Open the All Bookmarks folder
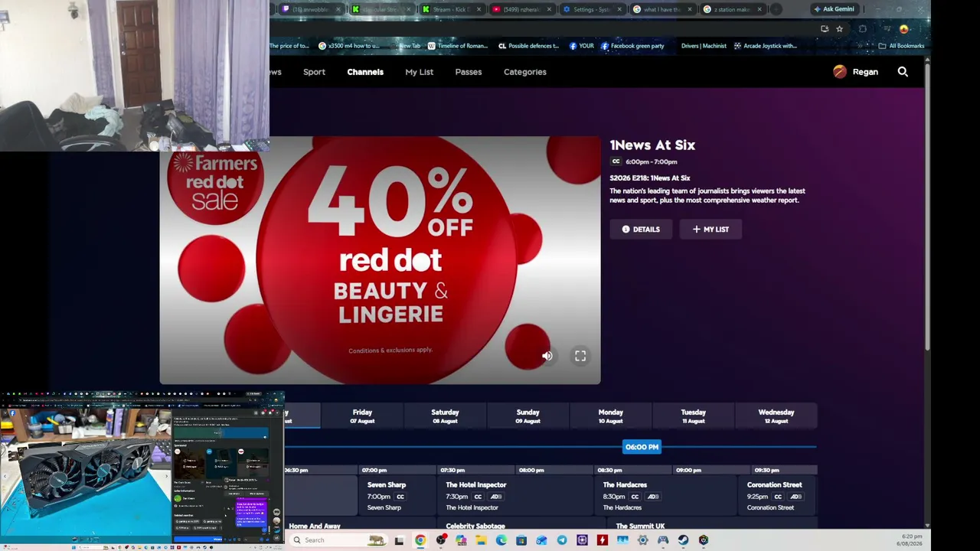Viewport: 980px width, 551px height. tap(901, 46)
